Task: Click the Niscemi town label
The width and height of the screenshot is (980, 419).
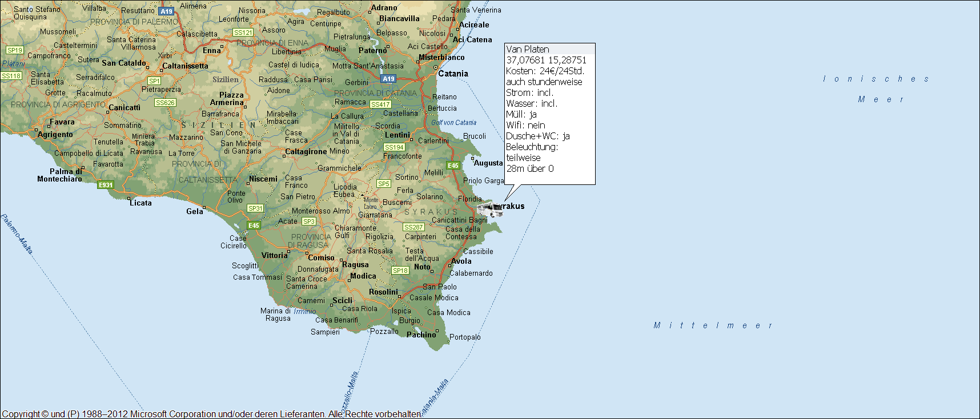Action: pyautogui.click(x=263, y=179)
